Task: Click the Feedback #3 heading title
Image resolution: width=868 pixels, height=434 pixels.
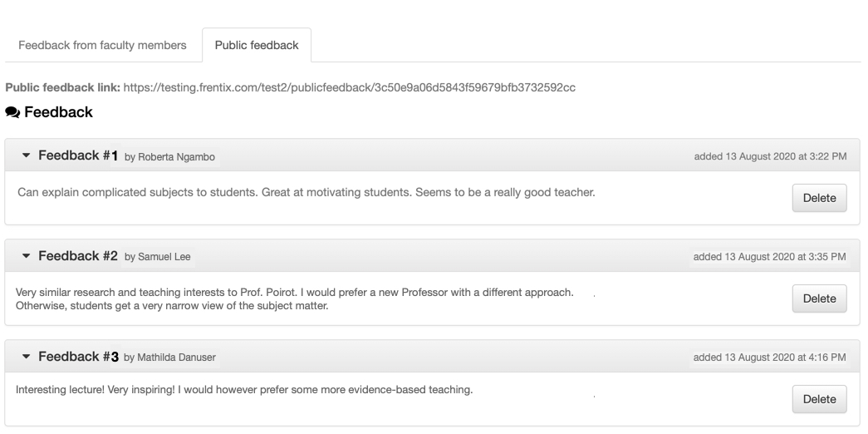Action: 78,357
